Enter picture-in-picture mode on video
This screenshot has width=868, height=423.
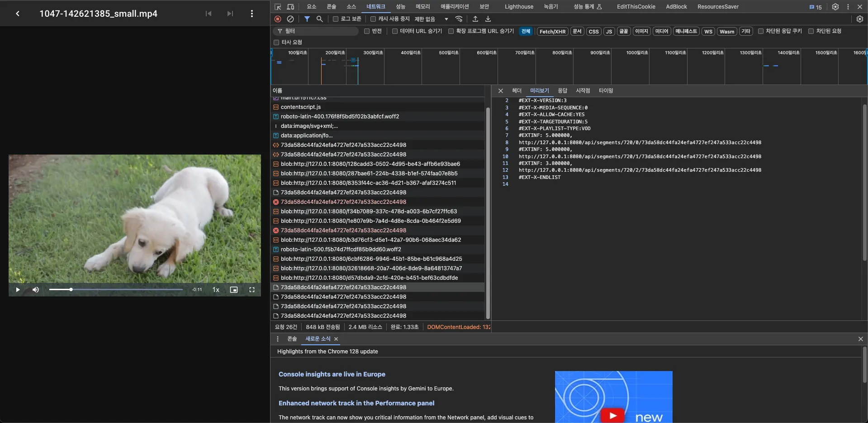[234, 290]
